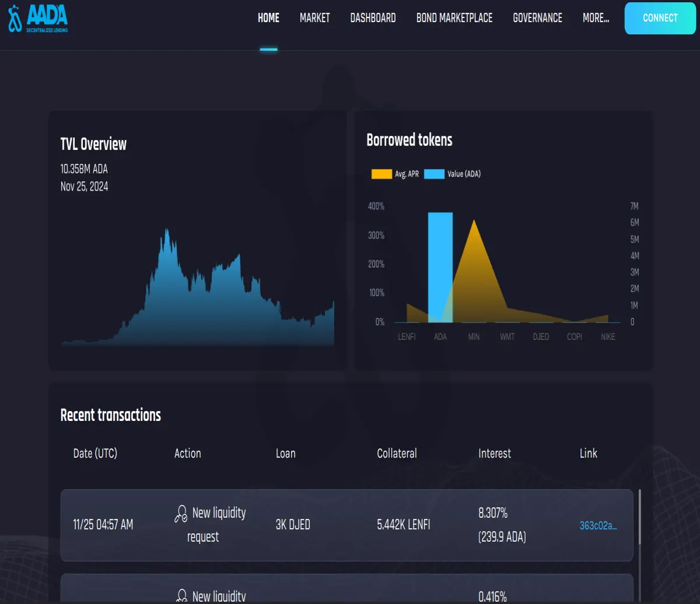Click the recent transactions scrollbar

tap(639, 518)
